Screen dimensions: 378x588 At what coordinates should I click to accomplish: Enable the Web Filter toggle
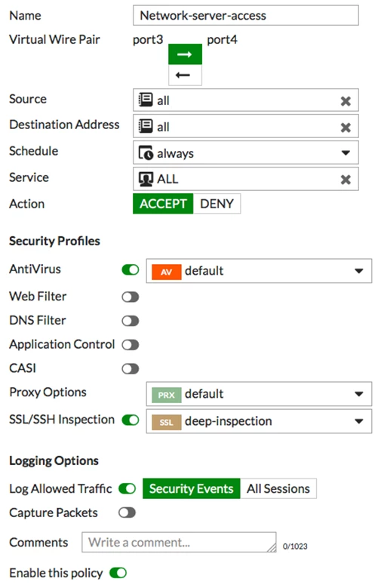(130, 297)
